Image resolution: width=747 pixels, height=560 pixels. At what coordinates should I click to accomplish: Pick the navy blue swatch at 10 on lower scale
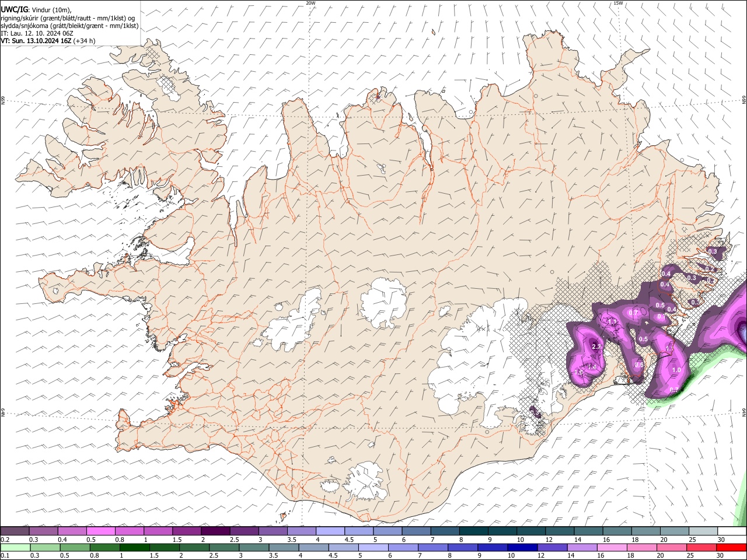click(522, 547)
